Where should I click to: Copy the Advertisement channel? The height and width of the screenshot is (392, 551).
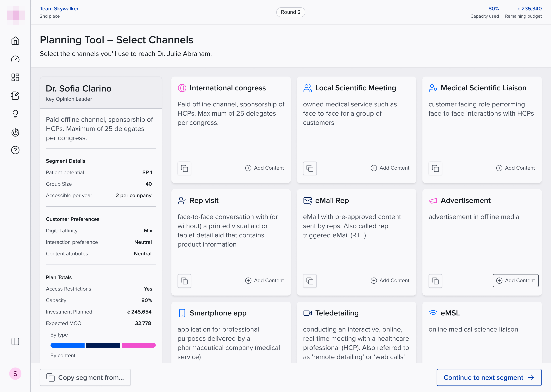435,281
